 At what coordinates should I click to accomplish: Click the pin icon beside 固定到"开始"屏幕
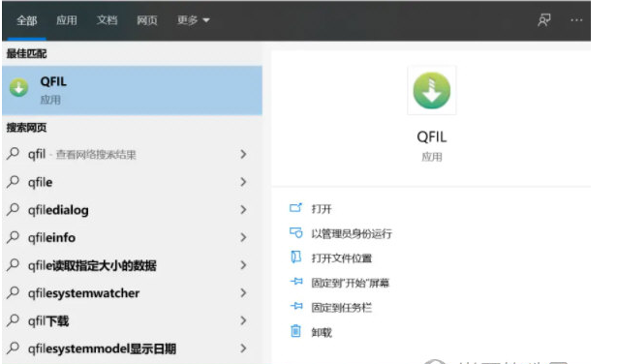tap(296, 282)
